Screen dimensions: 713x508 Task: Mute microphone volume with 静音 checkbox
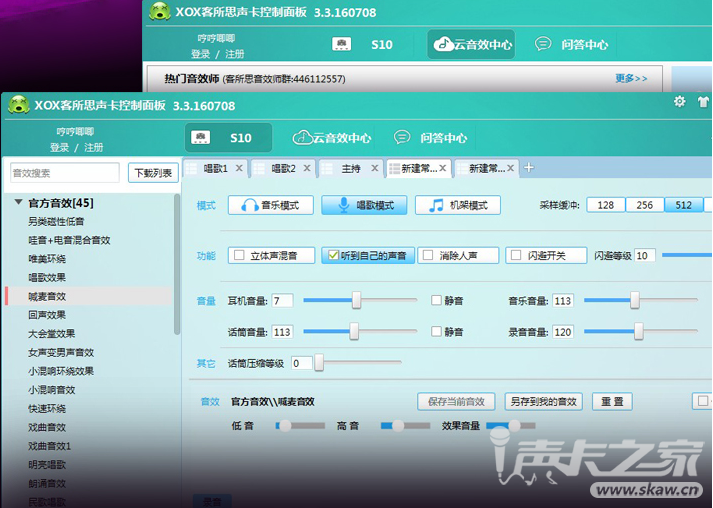(437, 332)
